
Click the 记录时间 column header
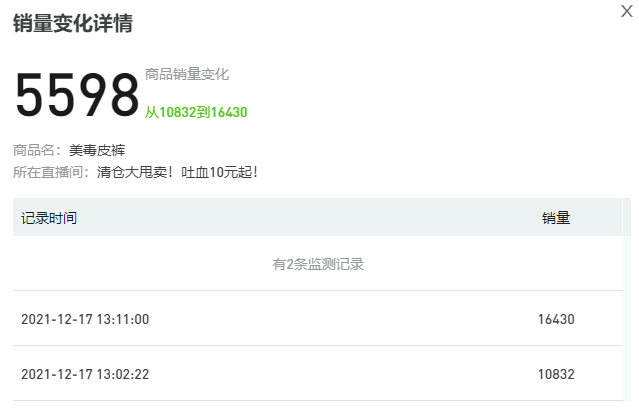pos(49,218)
